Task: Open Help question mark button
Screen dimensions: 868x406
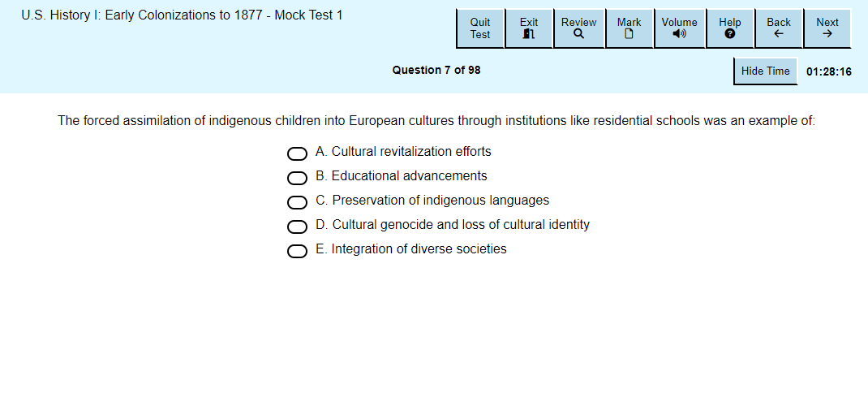Action: (729, 28)
